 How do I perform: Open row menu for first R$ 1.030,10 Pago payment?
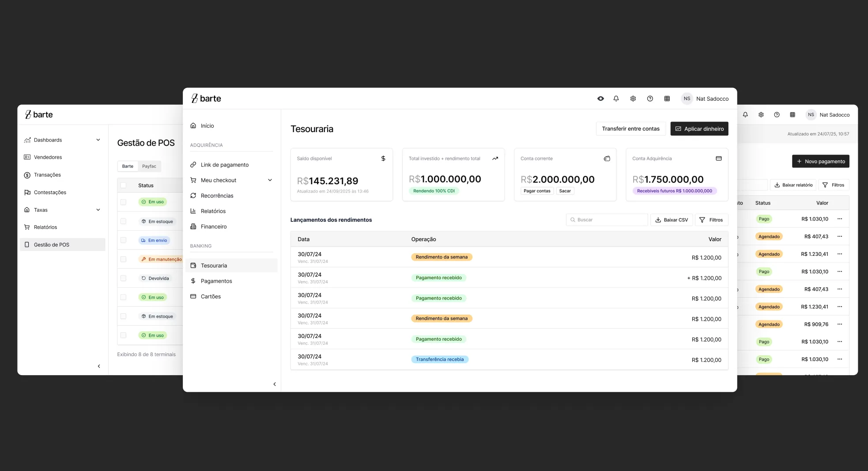click(840, 219)
